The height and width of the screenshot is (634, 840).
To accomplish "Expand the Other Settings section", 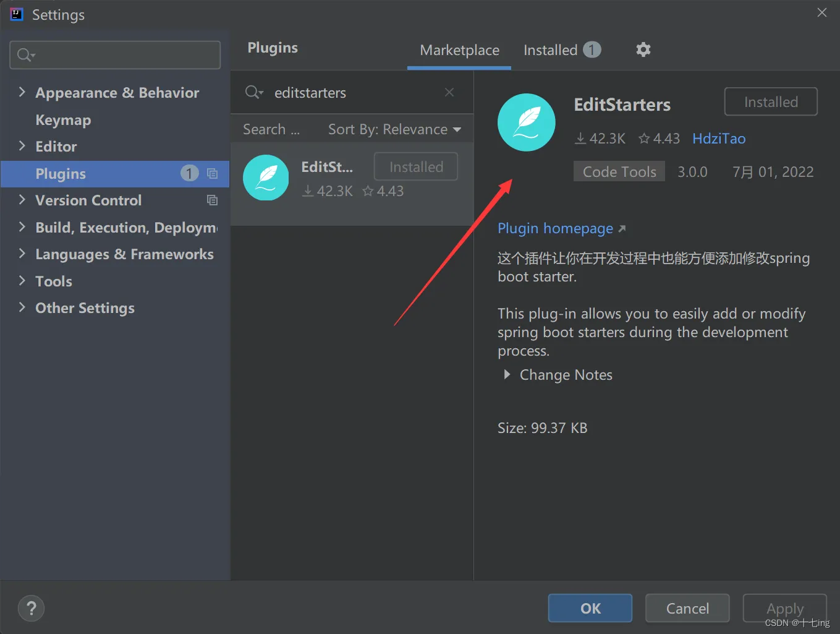I will tap(22, 307).
